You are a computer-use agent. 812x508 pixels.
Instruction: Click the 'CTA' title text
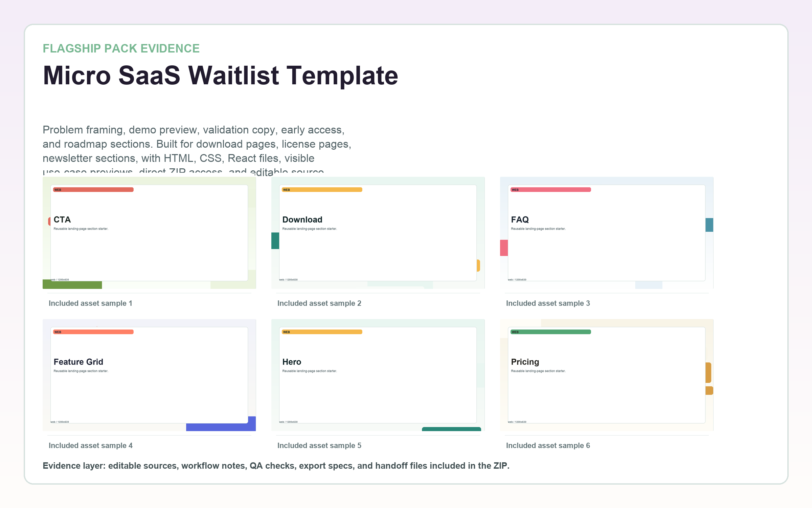coord(62,219)
